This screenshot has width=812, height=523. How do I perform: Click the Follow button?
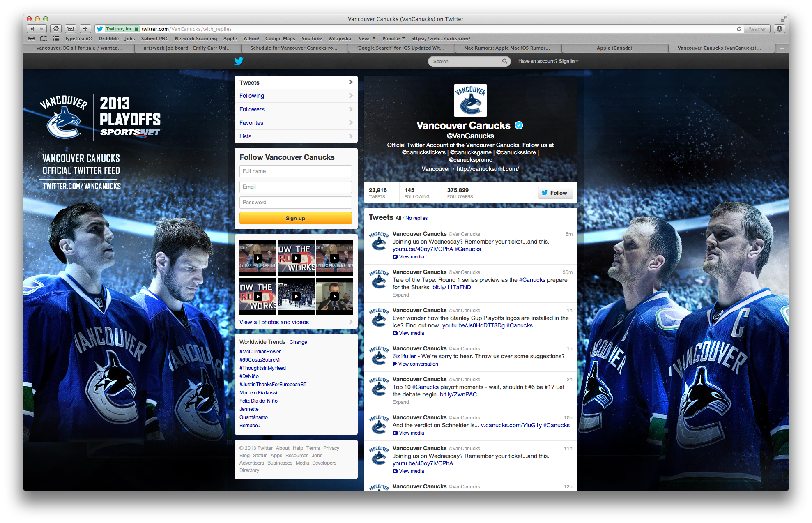(x=555, y=193)
